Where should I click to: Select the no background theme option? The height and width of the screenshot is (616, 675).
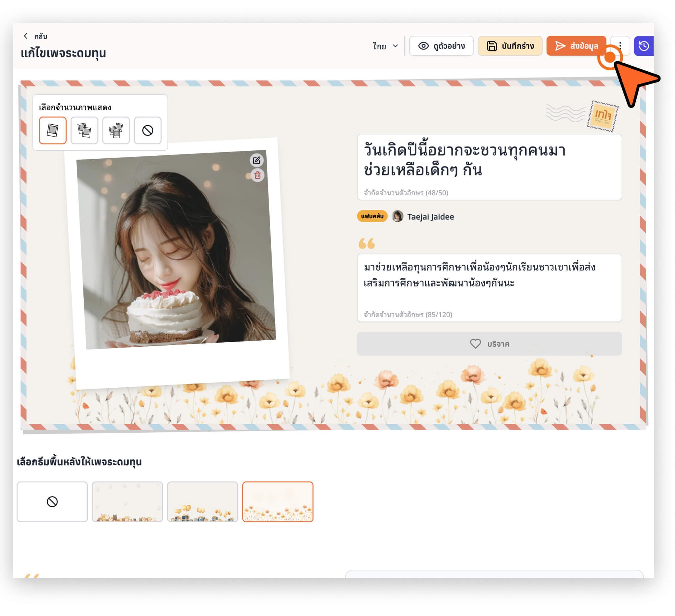click(x=52, y=502)
